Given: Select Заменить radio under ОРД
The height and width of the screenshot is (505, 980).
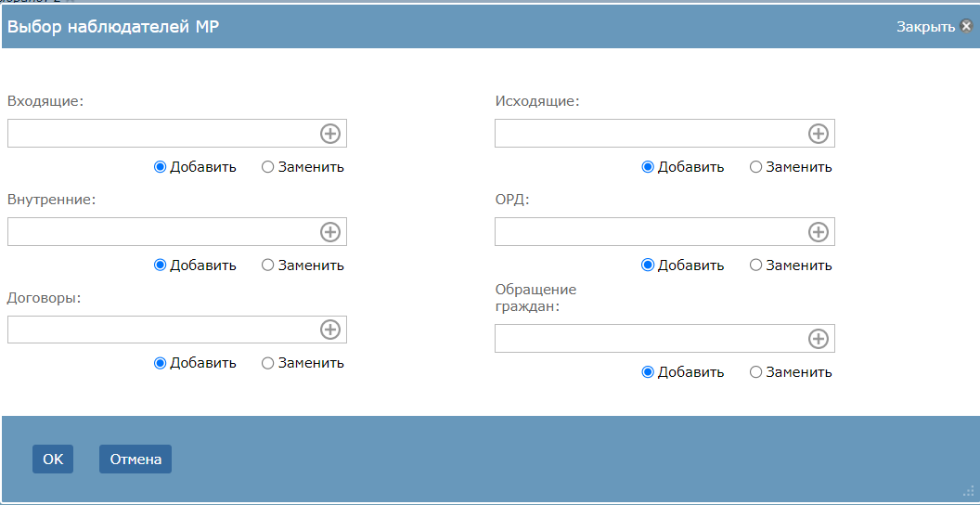Looking at the screenshot, I should pyautogui.click(x=755, y=265).
